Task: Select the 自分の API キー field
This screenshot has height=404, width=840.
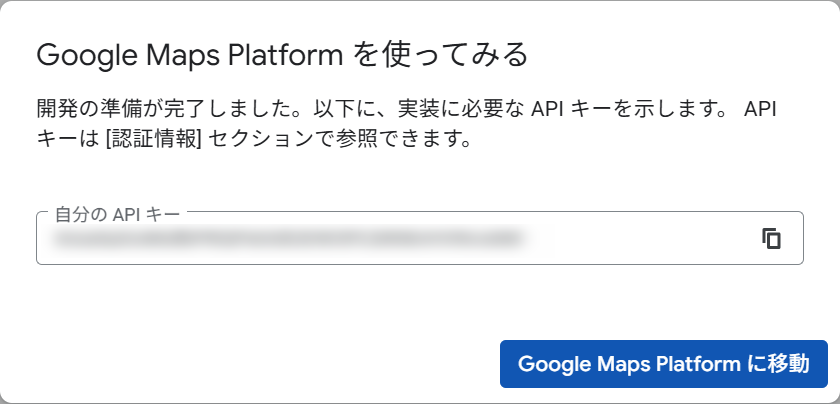Action: 420,238
